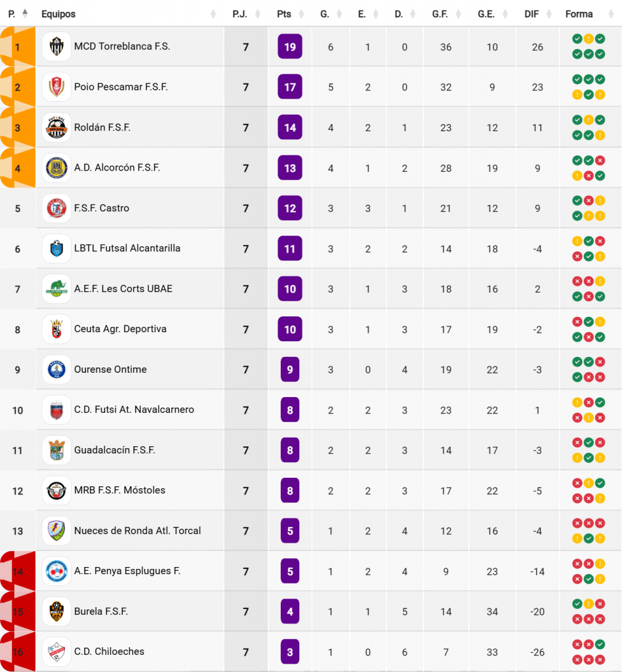The image size is (622, 672).
Task: Click the C.D. Chiloeches team badge
Action: coord(56,652)
